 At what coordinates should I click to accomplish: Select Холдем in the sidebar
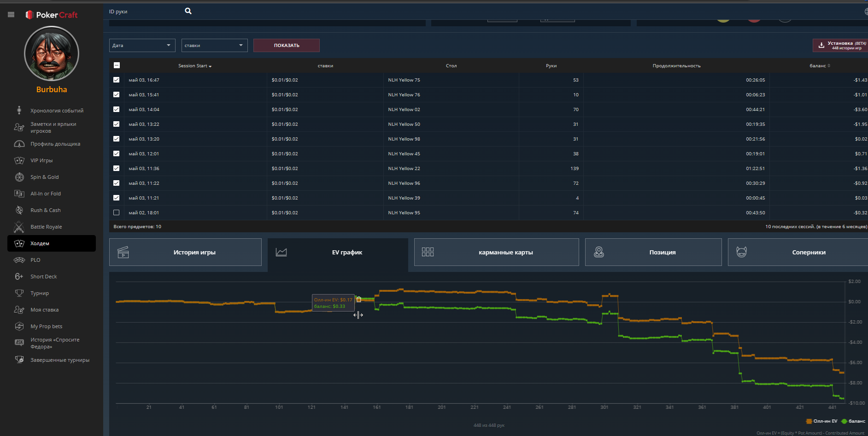coord(52,243)
